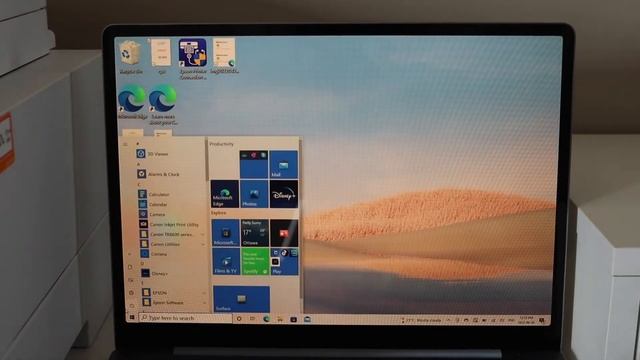Open Task View on the taskbar
The height and width of the screenshot is (360, 640).
coord(253,319)
